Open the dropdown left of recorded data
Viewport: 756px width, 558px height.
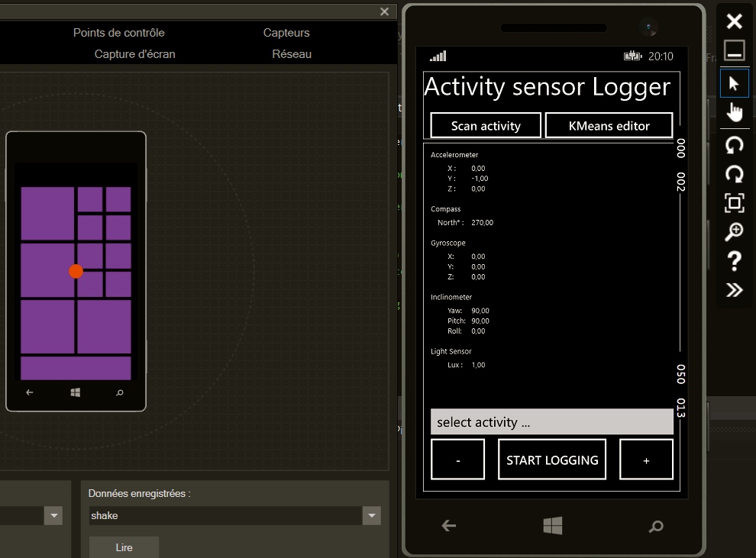53,516
